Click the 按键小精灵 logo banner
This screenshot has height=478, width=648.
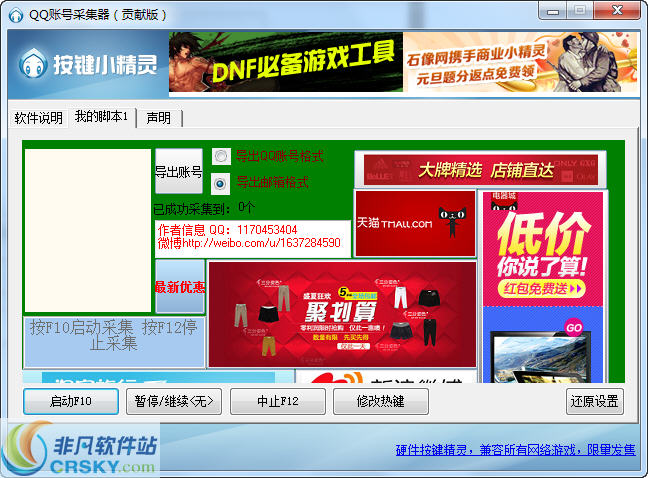click(x=88, y=64)
